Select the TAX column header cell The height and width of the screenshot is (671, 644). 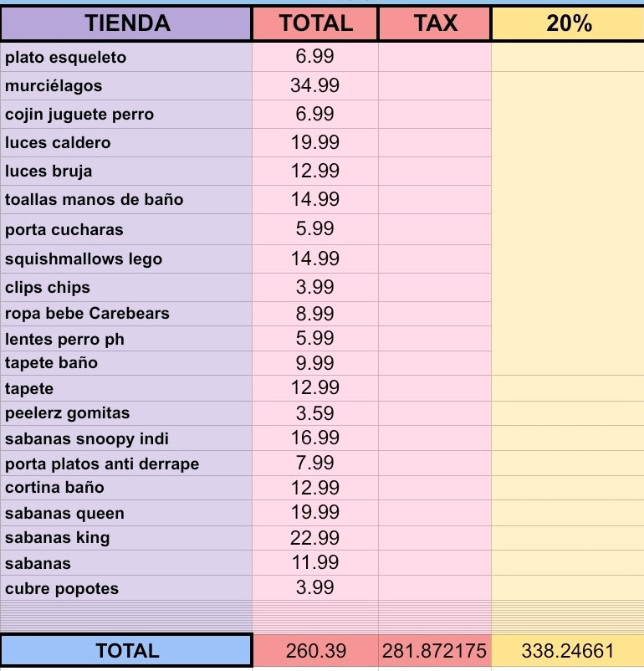435,23
